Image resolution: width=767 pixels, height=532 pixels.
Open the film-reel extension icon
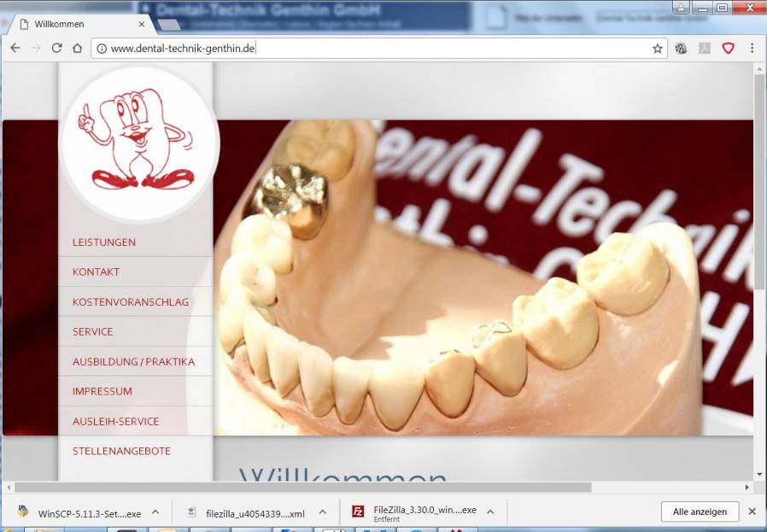681,48
